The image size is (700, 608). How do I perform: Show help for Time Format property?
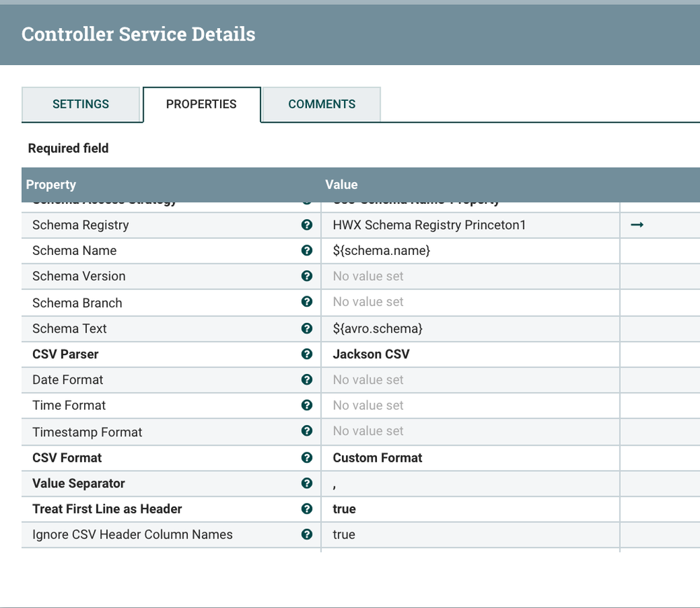[x=307, y=406]
